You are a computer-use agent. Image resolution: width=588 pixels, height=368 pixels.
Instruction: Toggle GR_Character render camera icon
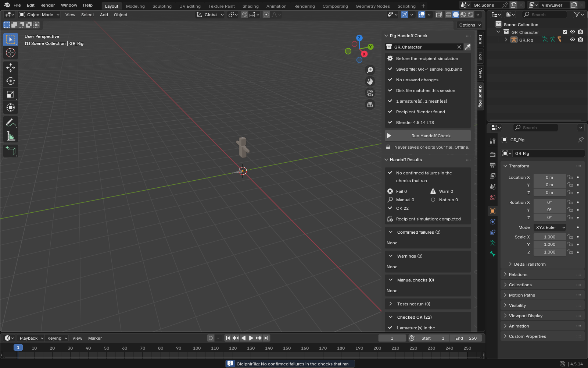[x=580, y=32]
